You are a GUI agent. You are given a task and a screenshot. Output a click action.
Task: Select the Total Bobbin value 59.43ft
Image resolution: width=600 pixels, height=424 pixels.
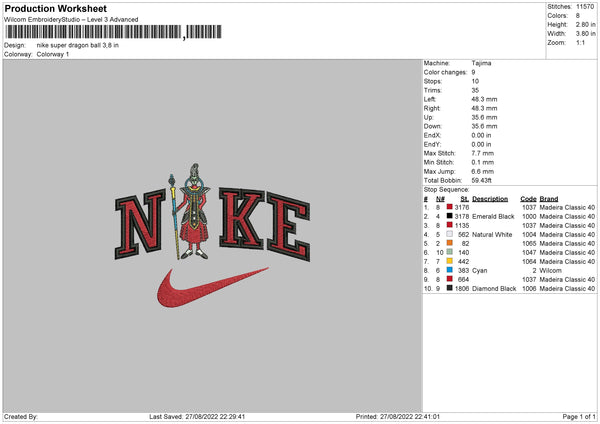click(481, 180)
